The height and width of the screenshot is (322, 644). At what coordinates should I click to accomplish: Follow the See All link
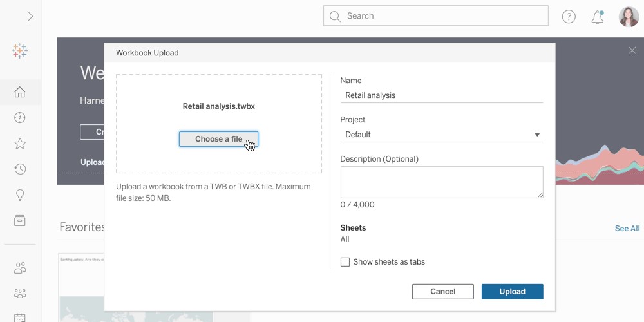pos(627,229)
